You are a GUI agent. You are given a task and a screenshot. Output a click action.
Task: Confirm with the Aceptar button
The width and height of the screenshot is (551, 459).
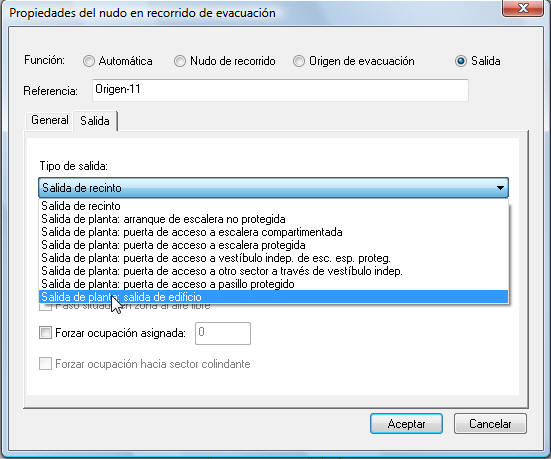(406, 424)
